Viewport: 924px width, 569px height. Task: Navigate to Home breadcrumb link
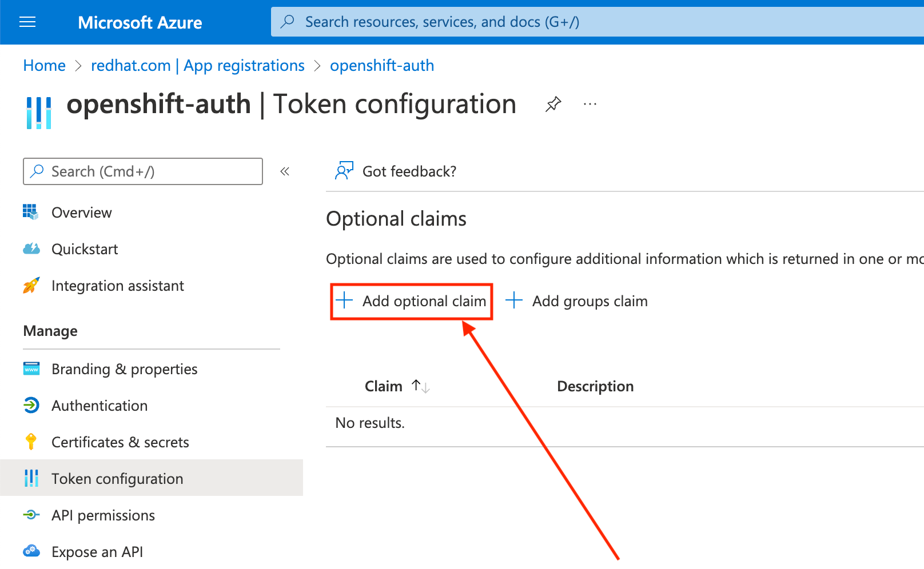[x=45, y=66]
